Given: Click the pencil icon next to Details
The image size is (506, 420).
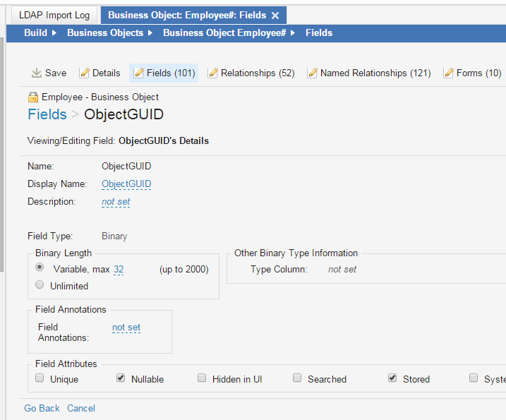Looking at the screenshot, I should pos(84,73).
